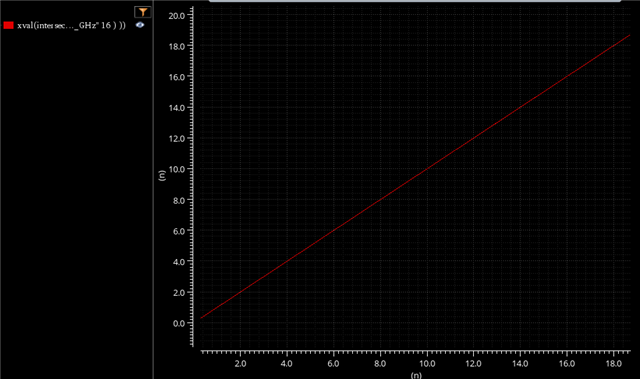
Task: Click the 18.0 tick label on the X axis
Action: (x=613, y=363)
